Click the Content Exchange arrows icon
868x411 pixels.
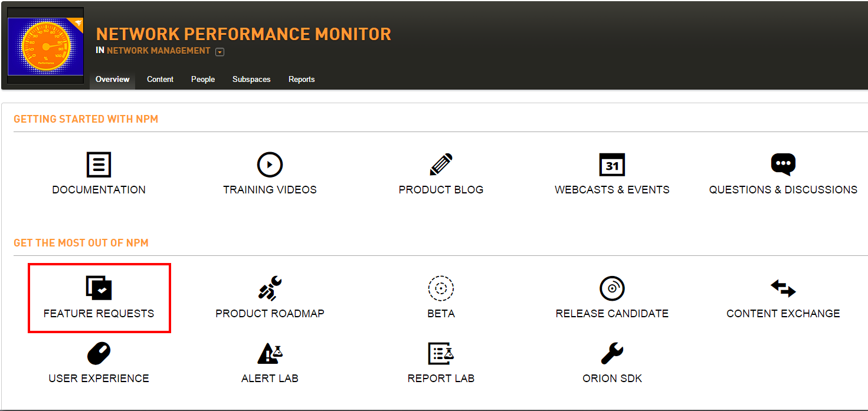783,289
